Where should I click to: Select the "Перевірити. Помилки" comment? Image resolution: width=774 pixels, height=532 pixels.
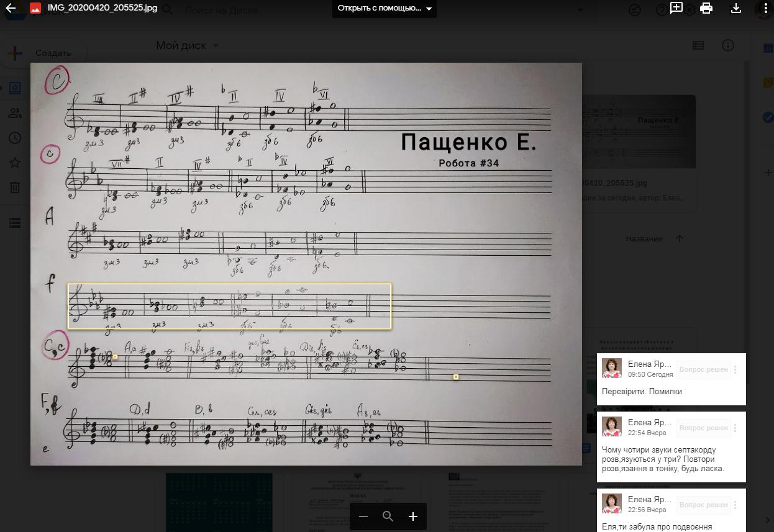(642, 391)
